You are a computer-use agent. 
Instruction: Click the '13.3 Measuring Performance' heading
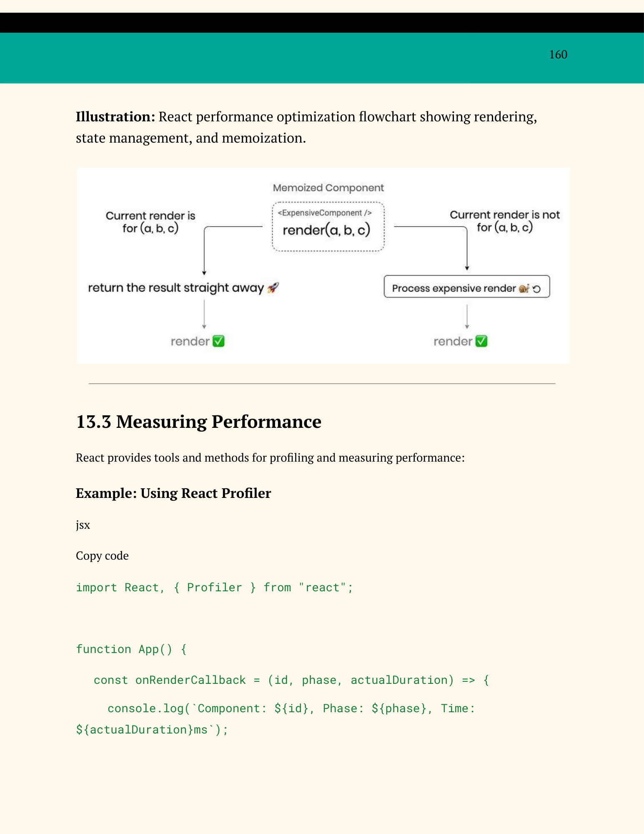[198, 422]
